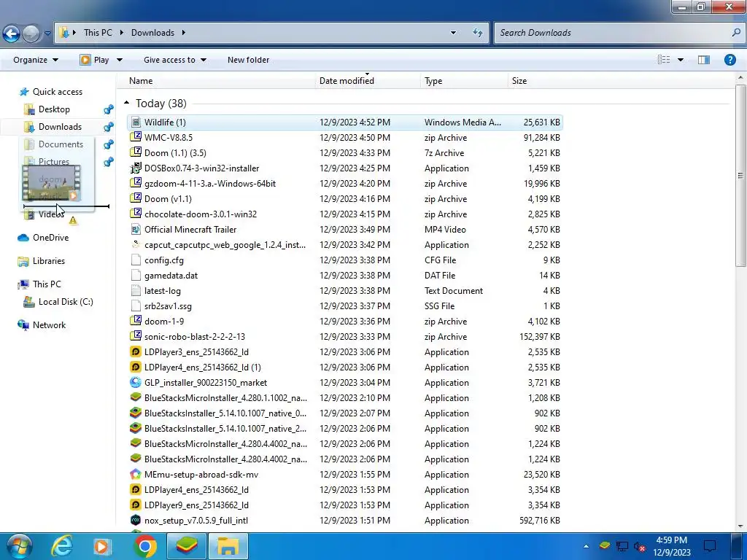Select This PC in navigation pane
This screenshot has width=747, height=560.
coord(47,284)
